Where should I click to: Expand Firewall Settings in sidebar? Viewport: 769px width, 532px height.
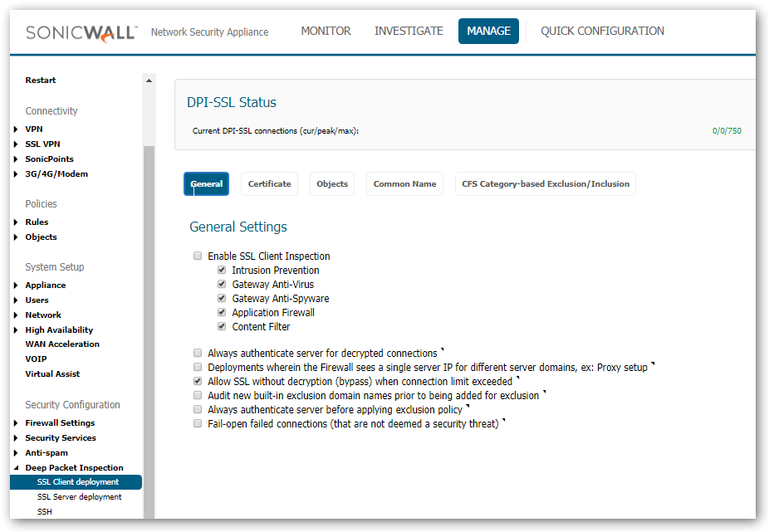16,423
